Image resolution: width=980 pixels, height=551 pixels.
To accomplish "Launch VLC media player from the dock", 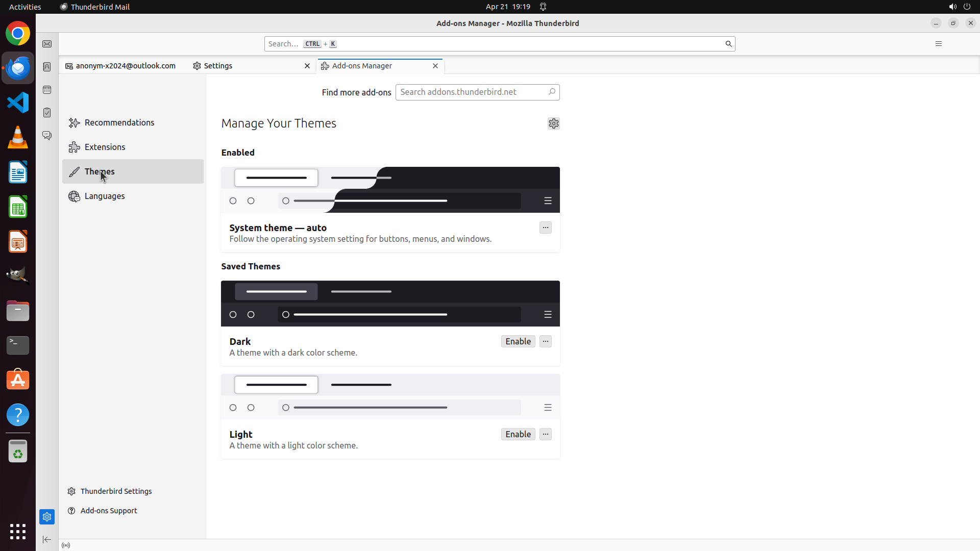I will pyautogui.click(x=18, y=137).
